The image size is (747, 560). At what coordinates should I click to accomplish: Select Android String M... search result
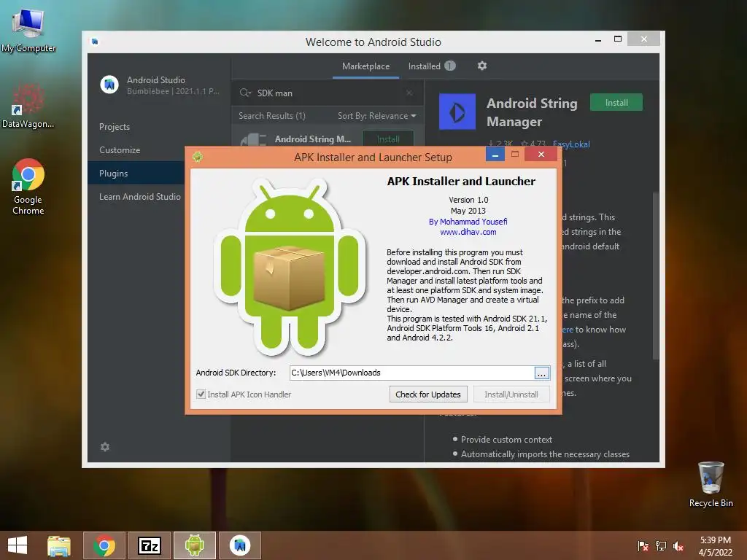click(x=312, y=139)
